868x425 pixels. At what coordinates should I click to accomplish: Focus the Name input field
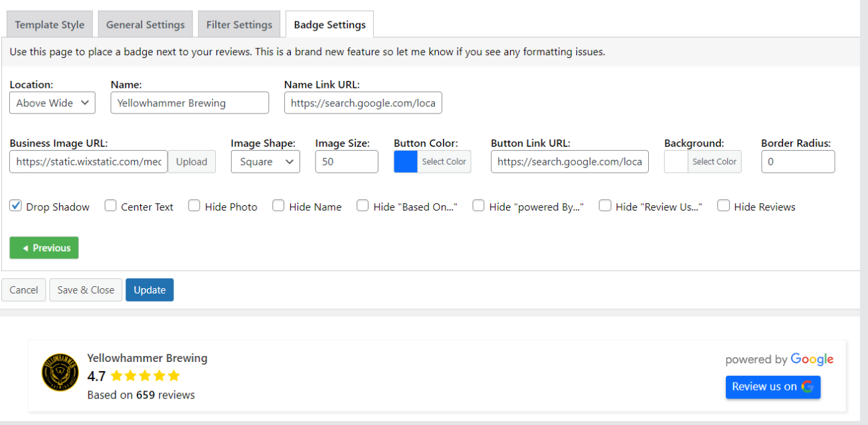[190, 103]
